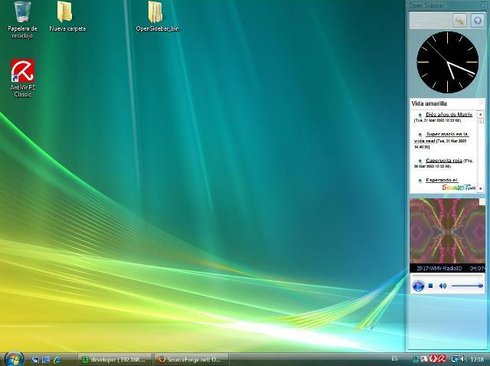Viewport: 490px width, 366px height.
Task: Play the media in sidebar player
Action: click(418, 286)
